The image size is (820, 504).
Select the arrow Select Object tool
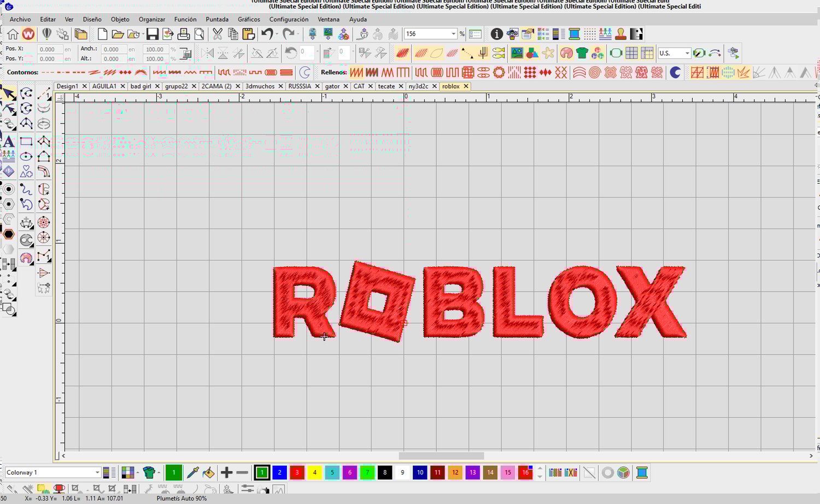(x=9, y=94)
